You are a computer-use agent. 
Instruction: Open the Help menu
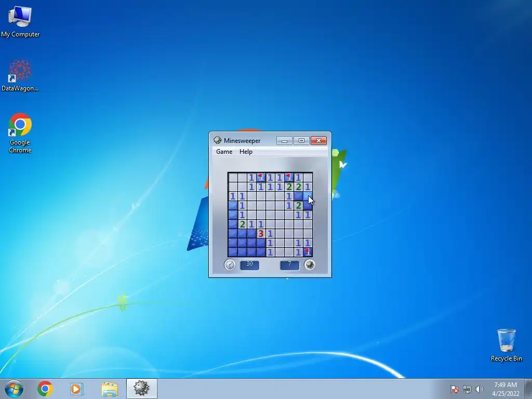(x=246, y=152)
